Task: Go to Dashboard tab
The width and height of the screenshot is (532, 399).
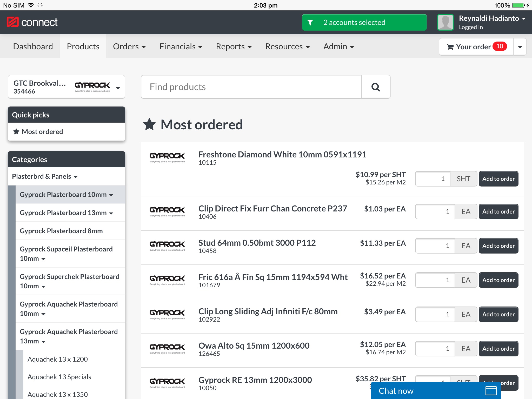Action: coord(33,46)
